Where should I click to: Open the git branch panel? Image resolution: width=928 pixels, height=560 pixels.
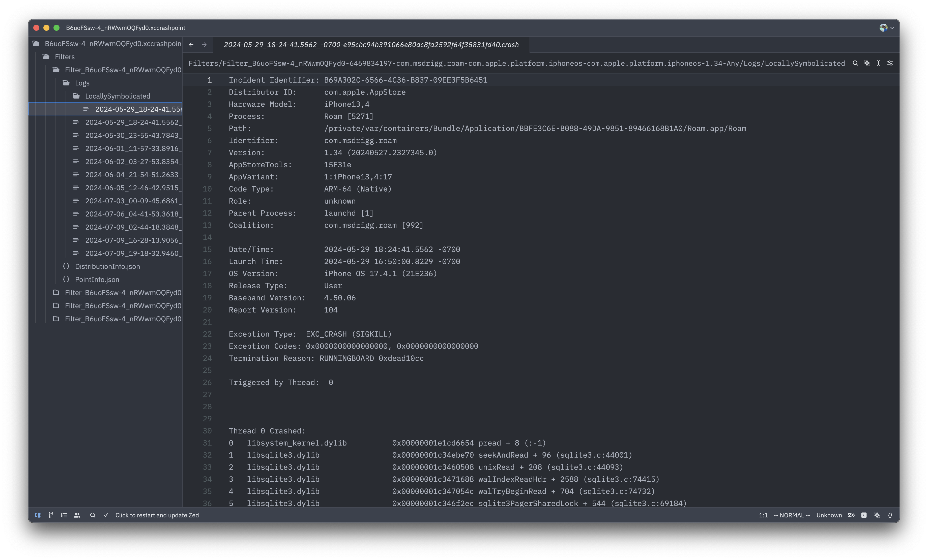pyautogui.click(x=51, y=515)
